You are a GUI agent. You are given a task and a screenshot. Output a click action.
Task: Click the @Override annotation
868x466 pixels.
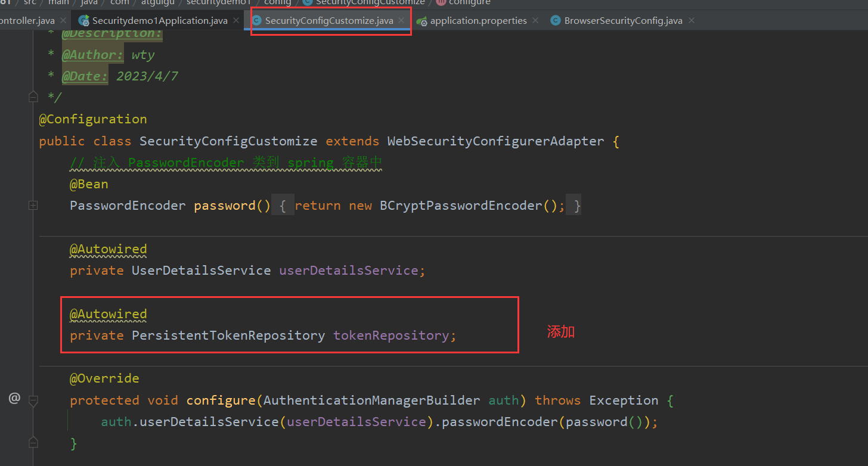104,378
